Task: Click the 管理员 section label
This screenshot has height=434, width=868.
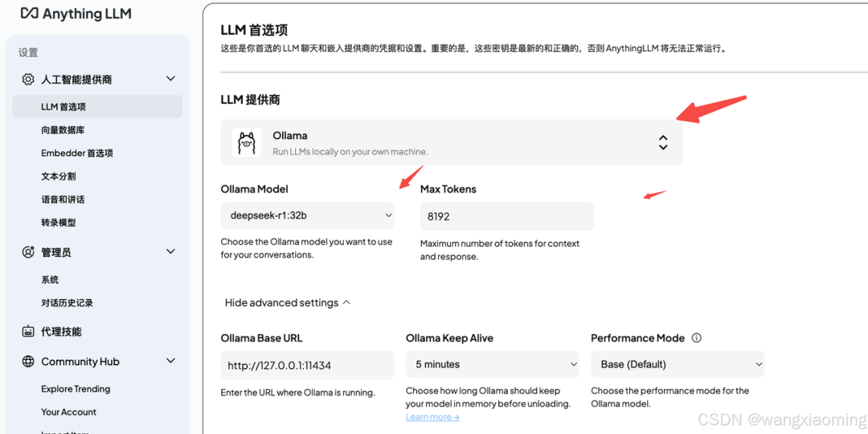Action: 56,252
